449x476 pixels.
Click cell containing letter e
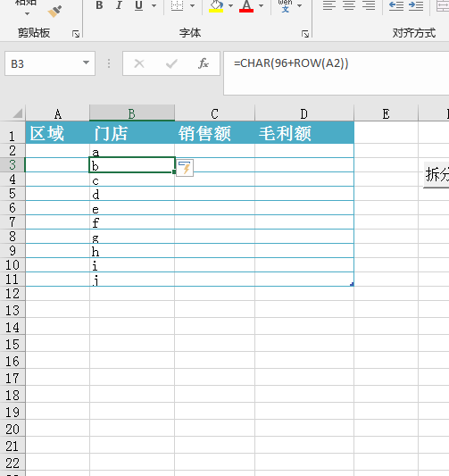132,208
